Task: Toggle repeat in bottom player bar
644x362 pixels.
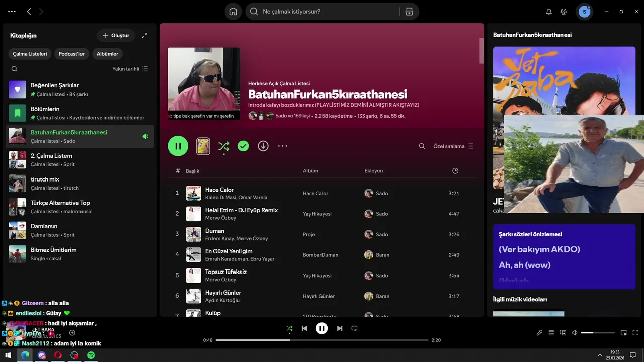Action: click(354, 328)
